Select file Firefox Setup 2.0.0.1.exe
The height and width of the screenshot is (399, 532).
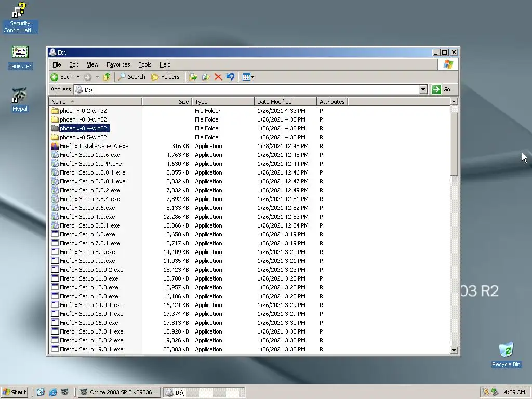(92, 181)
